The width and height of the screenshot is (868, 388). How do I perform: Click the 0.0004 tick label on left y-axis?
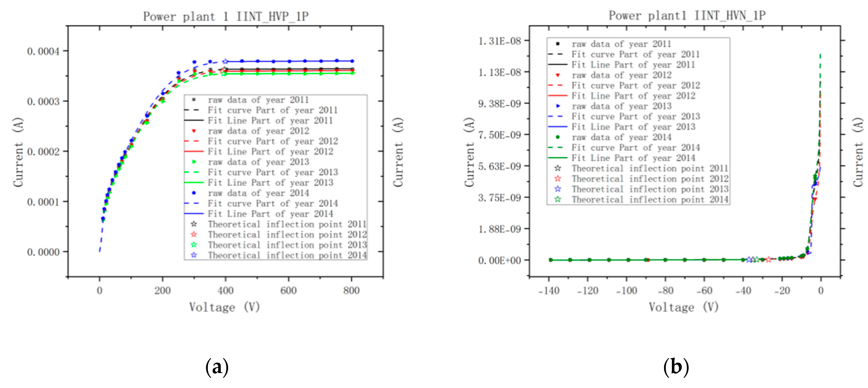43,51
